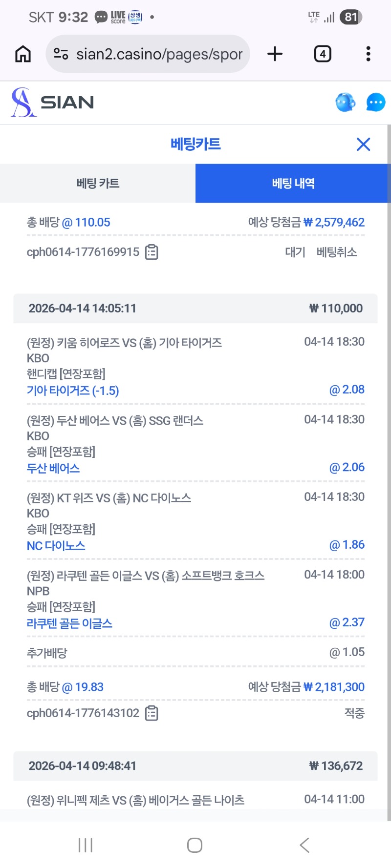This screenshot has height=868, width=391.
Task: Open Android recent apps button
Action: 86,845
